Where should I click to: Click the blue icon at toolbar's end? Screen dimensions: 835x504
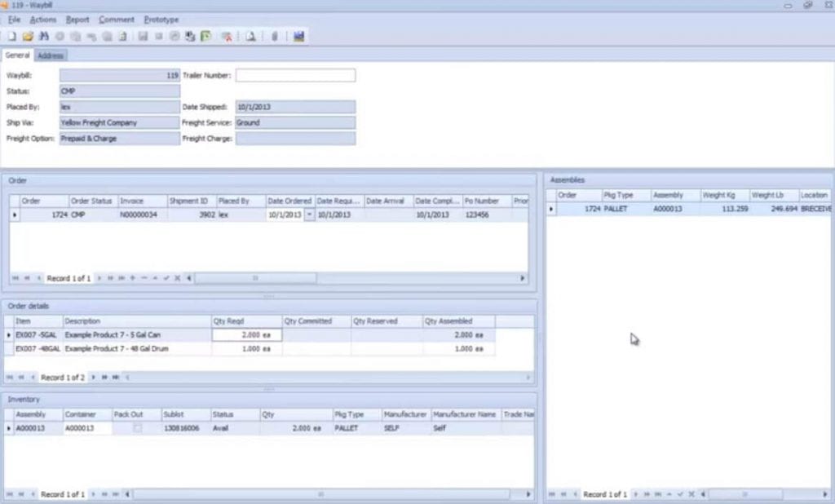pyautogui.click(x=298, y=37)
